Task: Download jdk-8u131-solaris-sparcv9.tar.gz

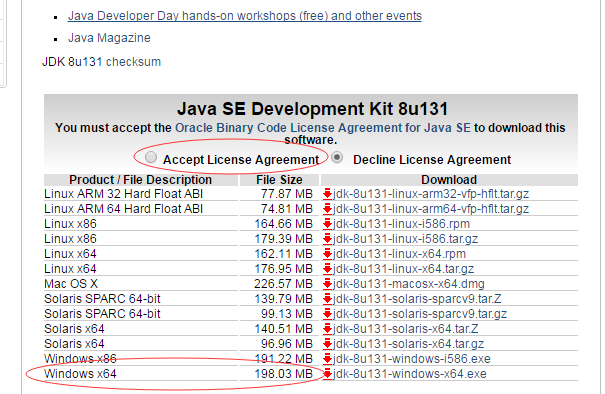Action: [420, 314]
